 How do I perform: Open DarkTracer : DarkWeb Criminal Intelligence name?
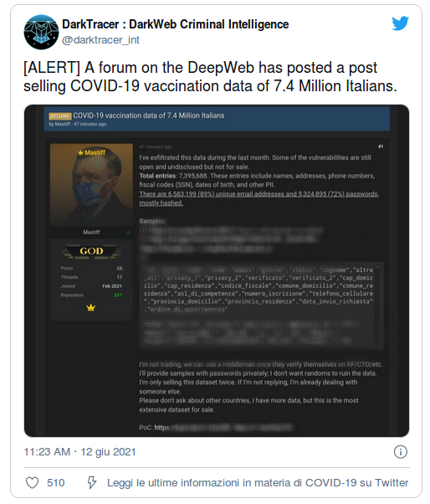pyautogui.click(x=176, y=24)
